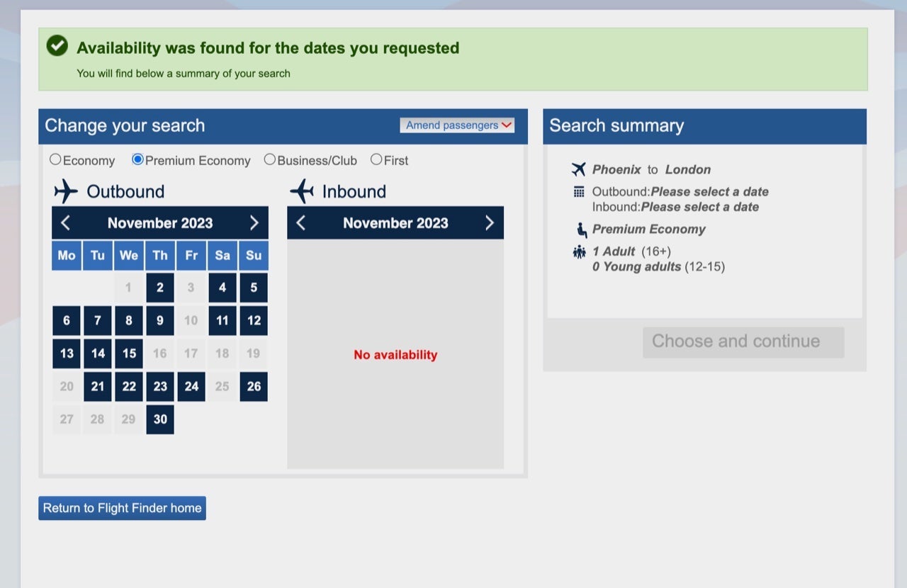Click Return to Flight Finder home
The width and height of the screenshot is (907, 588).
[x=122, y=508]
